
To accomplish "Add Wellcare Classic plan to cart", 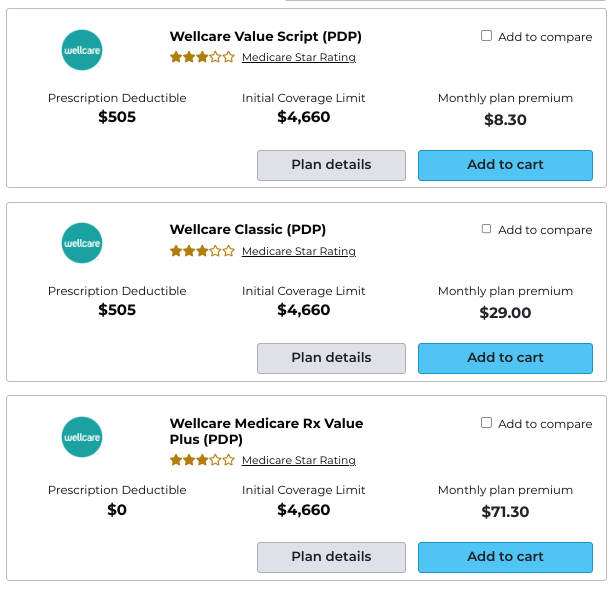I will pos(505,358).
